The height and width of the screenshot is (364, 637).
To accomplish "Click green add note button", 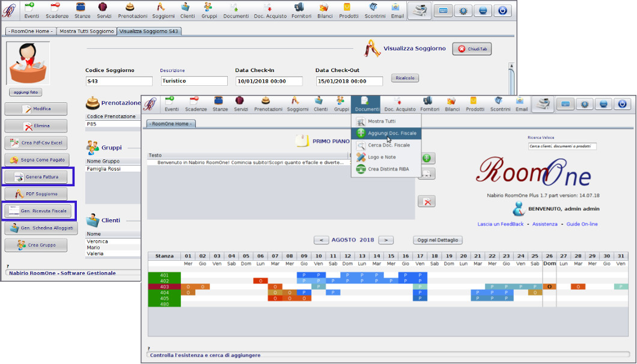I will (x=427, y=158).
